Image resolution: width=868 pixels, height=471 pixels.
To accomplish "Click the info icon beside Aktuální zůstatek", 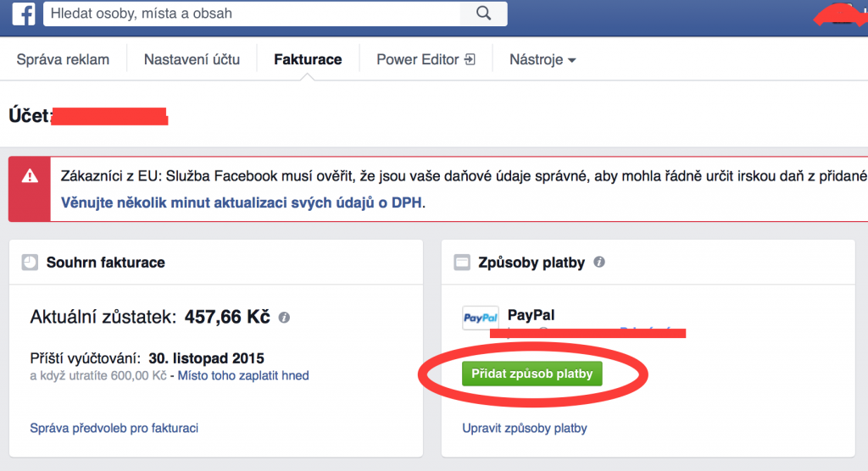I will (284, 317).
